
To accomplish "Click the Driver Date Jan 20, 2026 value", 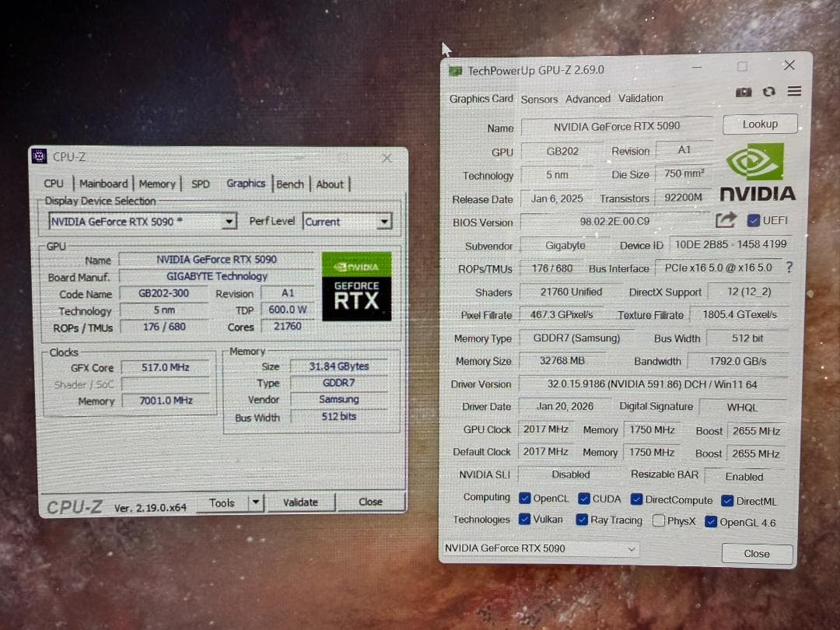I will [x=565, y=407].
